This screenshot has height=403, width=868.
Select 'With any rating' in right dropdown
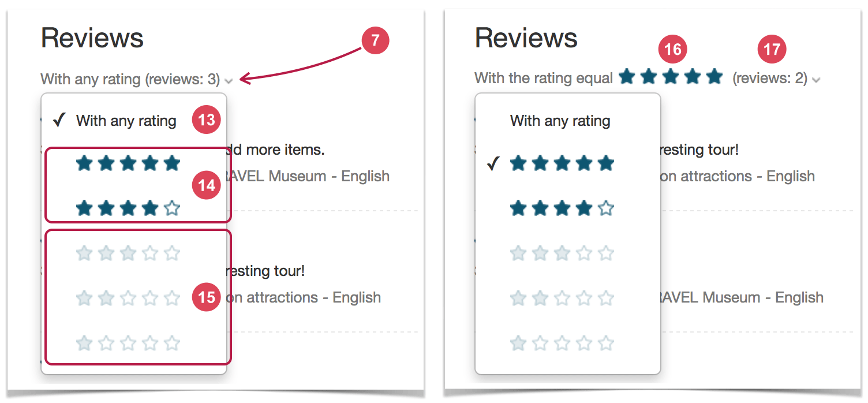point(560,121)
